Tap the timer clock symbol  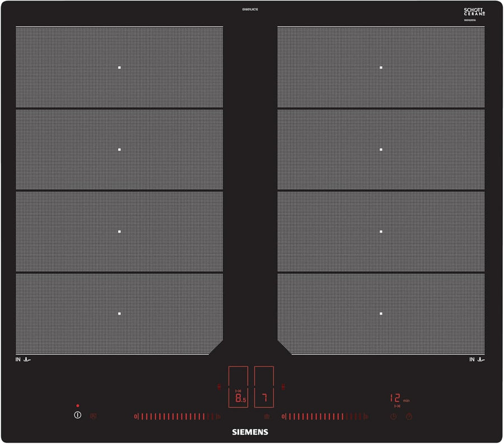coord(394,417)
